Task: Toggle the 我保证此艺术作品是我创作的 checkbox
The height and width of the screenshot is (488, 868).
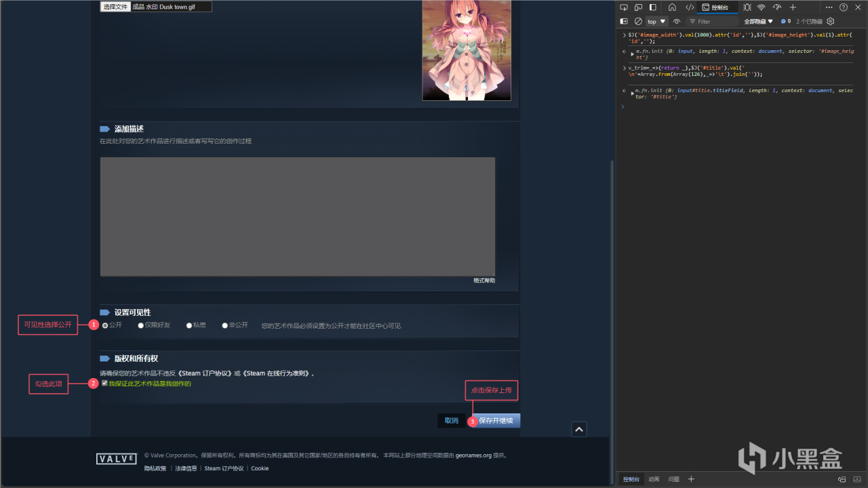Action: click(104, 383)
